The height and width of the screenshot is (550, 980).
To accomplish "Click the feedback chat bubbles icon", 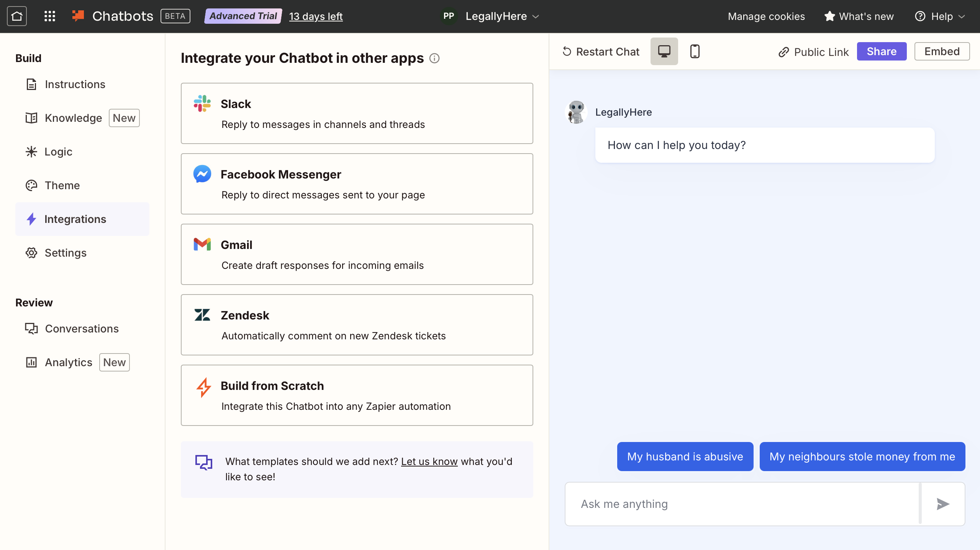I will 203,462.
